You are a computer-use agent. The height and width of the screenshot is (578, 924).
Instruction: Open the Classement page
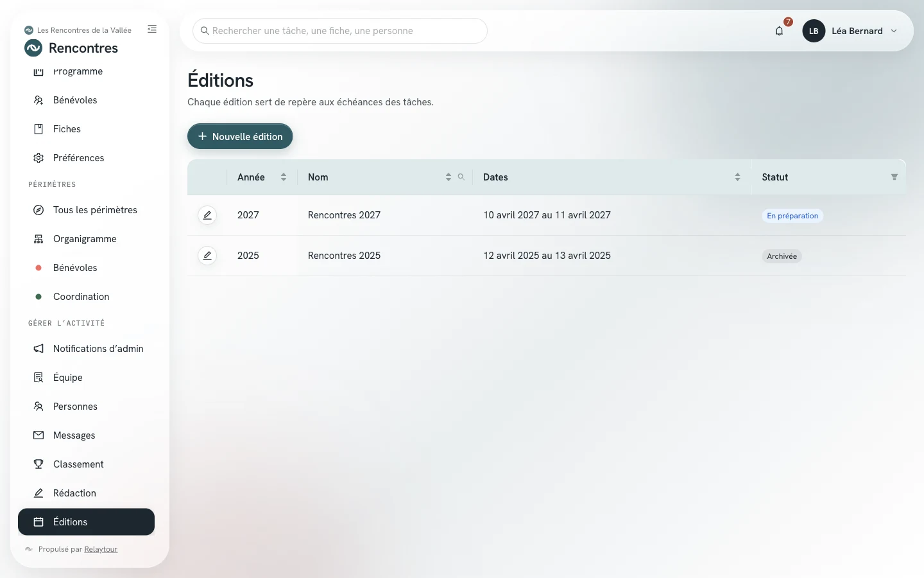pos(86,464)
